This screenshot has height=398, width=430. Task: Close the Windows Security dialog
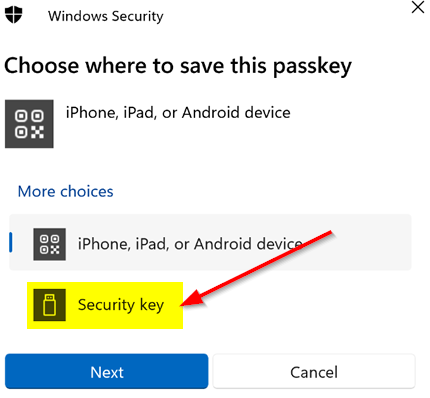(418, 7)
